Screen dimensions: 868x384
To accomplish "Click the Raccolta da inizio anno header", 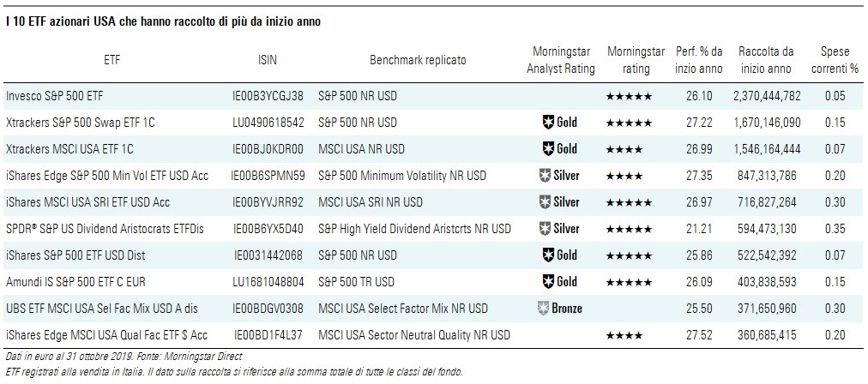I will click(x=765, y=61).
